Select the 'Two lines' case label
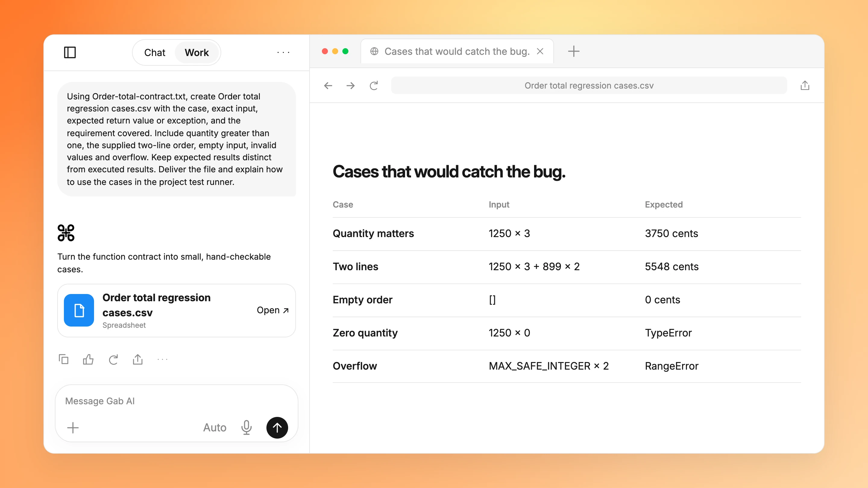This screenshot has width=868, height=488. click(x=355, y=267)
